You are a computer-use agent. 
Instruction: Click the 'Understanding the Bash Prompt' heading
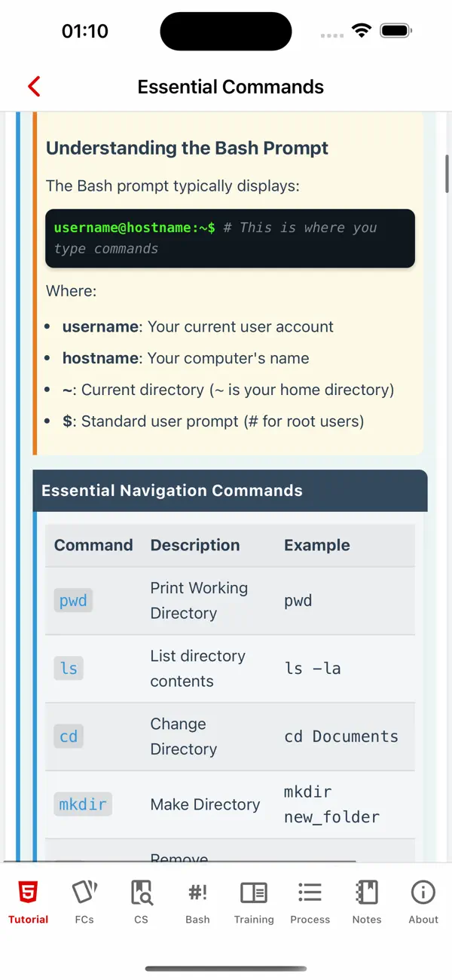(188, 148)
